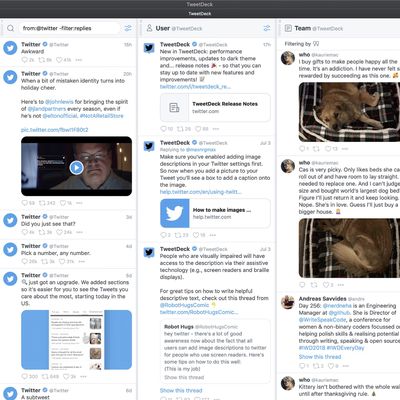400x400 pixels.
Task: Open pic.twitter.com link in holiday tweet
Action: pyautogui.click(x=54, y=130)
